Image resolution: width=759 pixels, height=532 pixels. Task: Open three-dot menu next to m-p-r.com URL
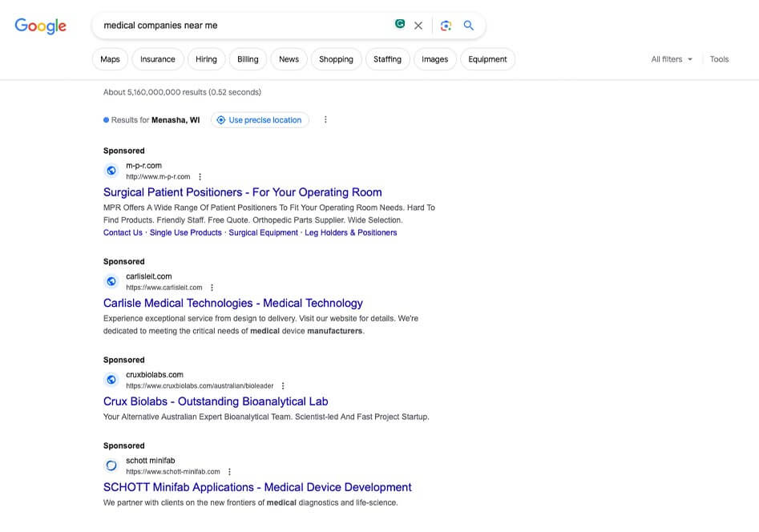coord(200,177)
